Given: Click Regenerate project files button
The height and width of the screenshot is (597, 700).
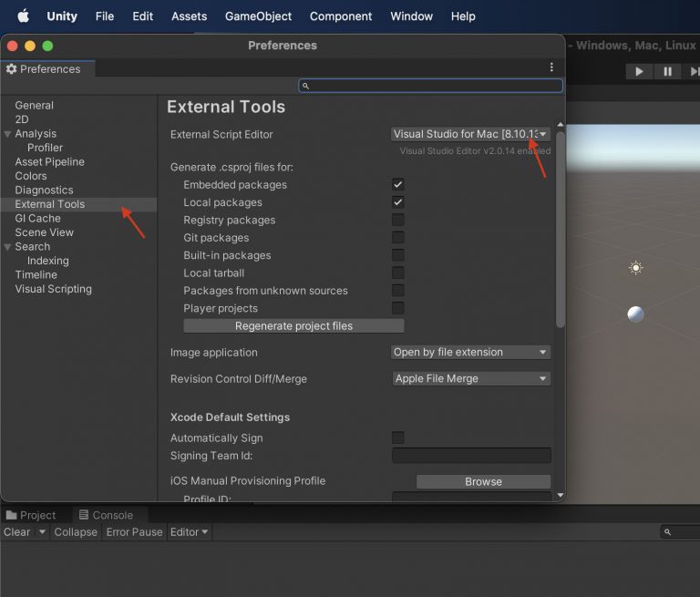Looking at the screenshot, I should pos(293,326).
